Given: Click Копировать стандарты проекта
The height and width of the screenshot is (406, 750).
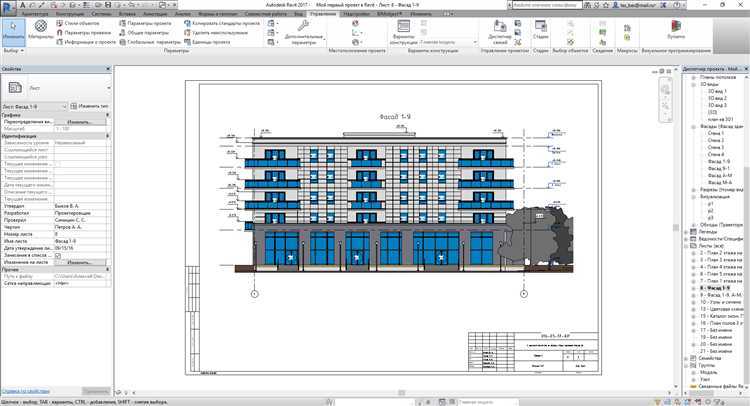Looking at the screenshot, I should click(x=222, y=23).
